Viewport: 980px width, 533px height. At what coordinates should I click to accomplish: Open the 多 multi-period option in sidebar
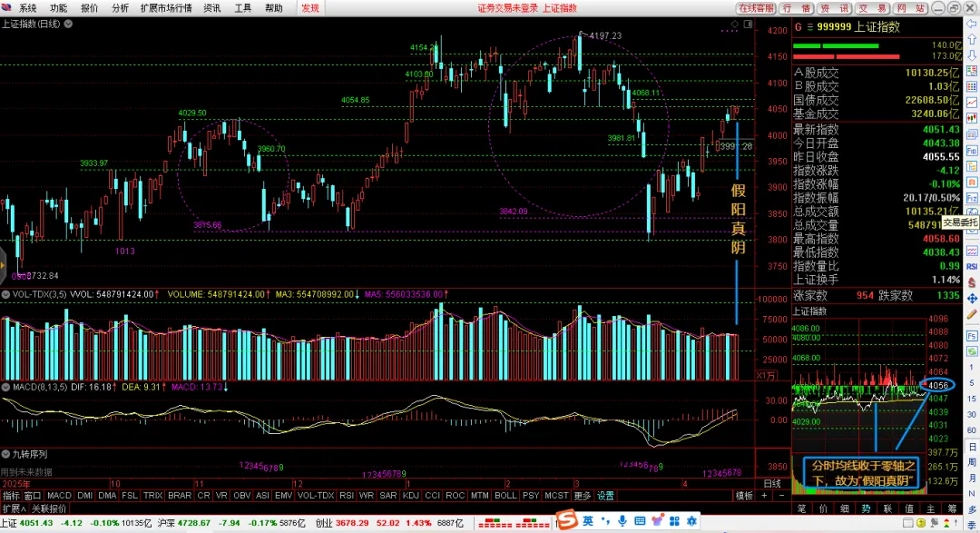coord(972,509)
